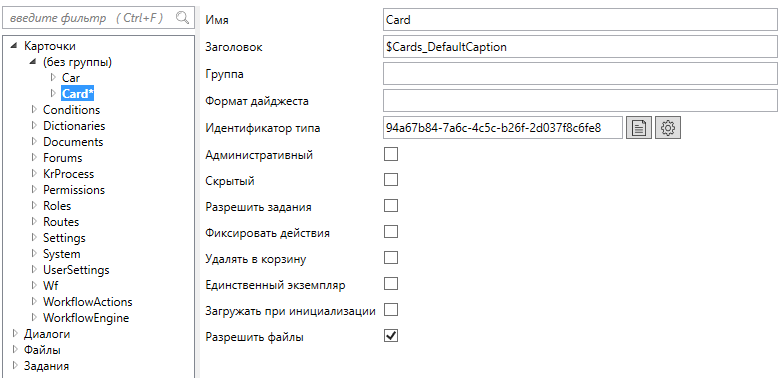Enable the Удалять в корзину checkbox
The image size is (781, 378).
coord(391,258)
